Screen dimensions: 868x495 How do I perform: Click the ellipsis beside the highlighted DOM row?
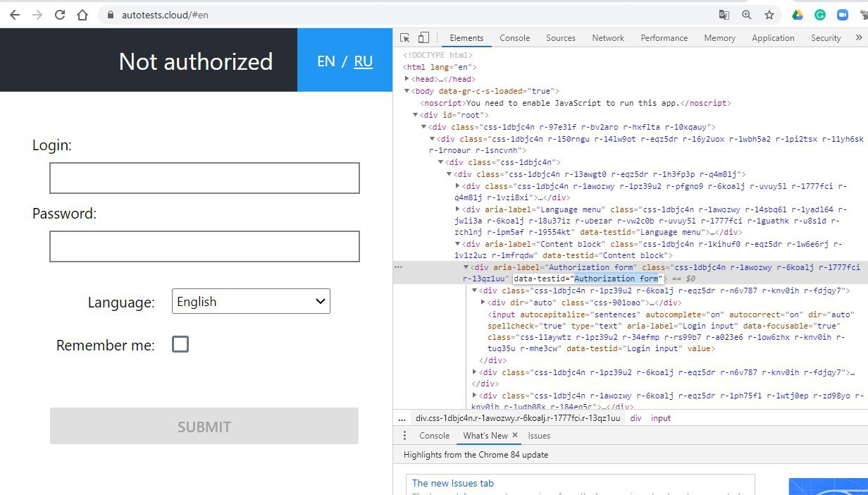coord(399,267)
